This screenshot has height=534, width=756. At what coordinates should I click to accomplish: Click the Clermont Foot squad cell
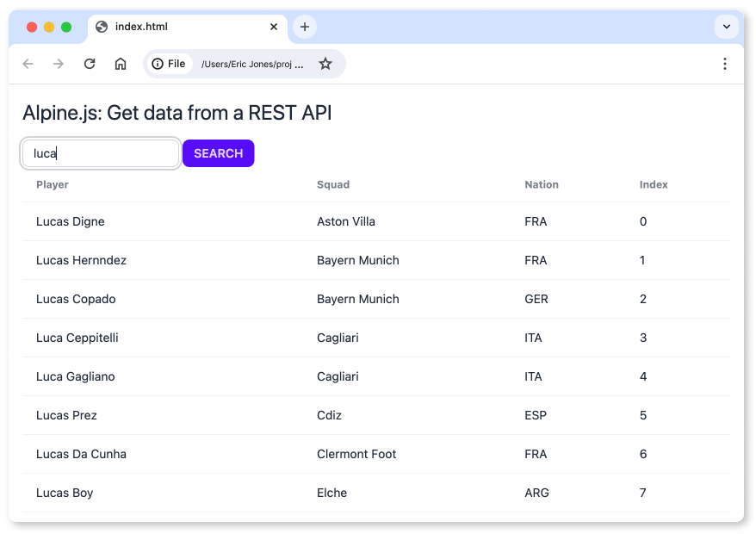356,454
